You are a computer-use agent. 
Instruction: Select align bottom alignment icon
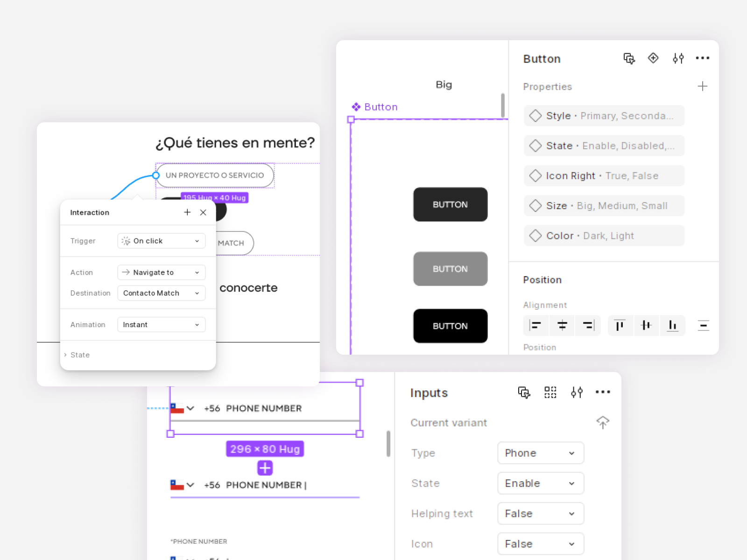[x=672, y=325]
